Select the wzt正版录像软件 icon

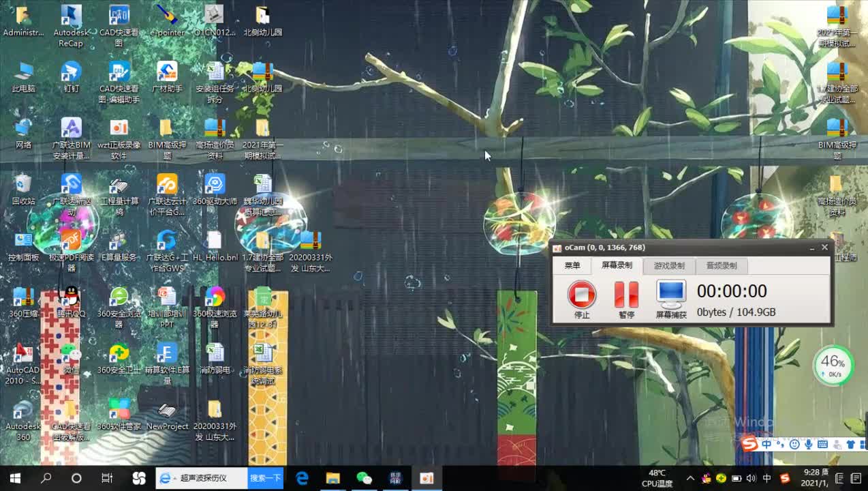pyautogui.click(x=119, y=139)
